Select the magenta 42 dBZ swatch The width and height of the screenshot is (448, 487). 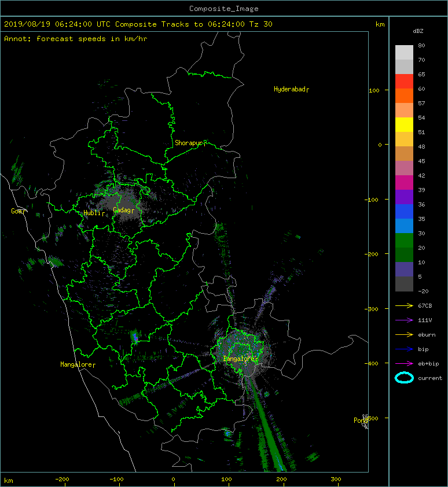[x=404, y=182]
